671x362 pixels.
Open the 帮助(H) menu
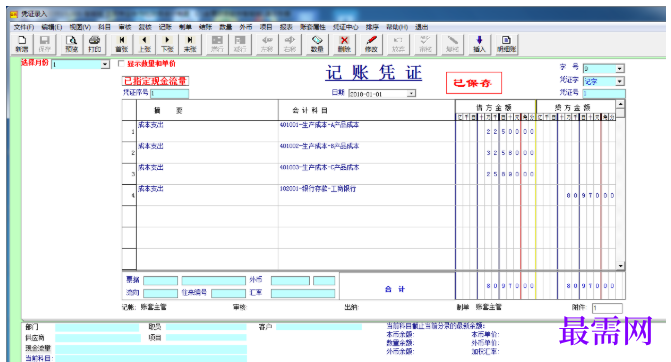pyautogui.click(x=397, y=27)
